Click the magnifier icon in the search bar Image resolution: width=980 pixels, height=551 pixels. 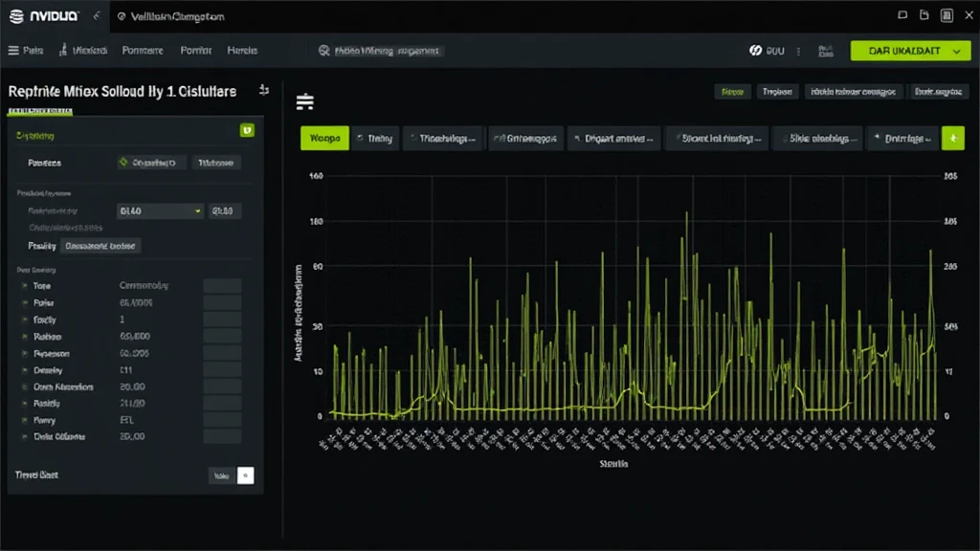pyautogui.click(x=324, y=51)
